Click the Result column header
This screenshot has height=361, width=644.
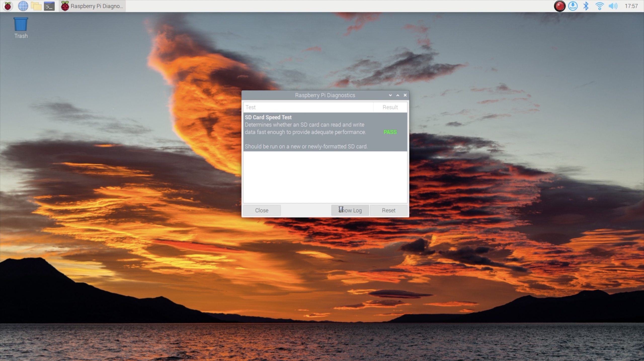(x=390, y=107)
